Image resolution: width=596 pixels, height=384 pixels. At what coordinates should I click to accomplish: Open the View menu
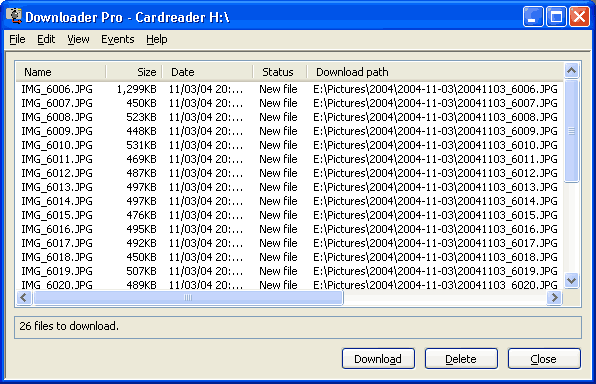coord(78,39)
